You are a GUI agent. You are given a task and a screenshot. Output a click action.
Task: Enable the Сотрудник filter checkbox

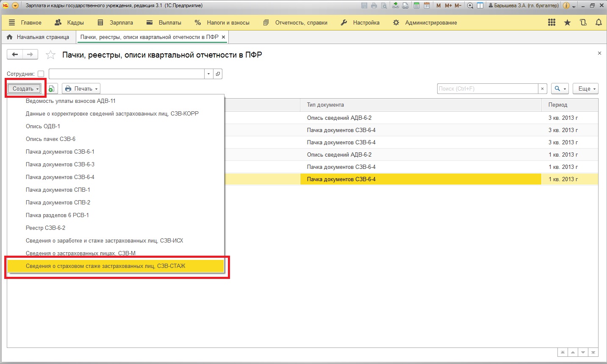tap(41, 74)
